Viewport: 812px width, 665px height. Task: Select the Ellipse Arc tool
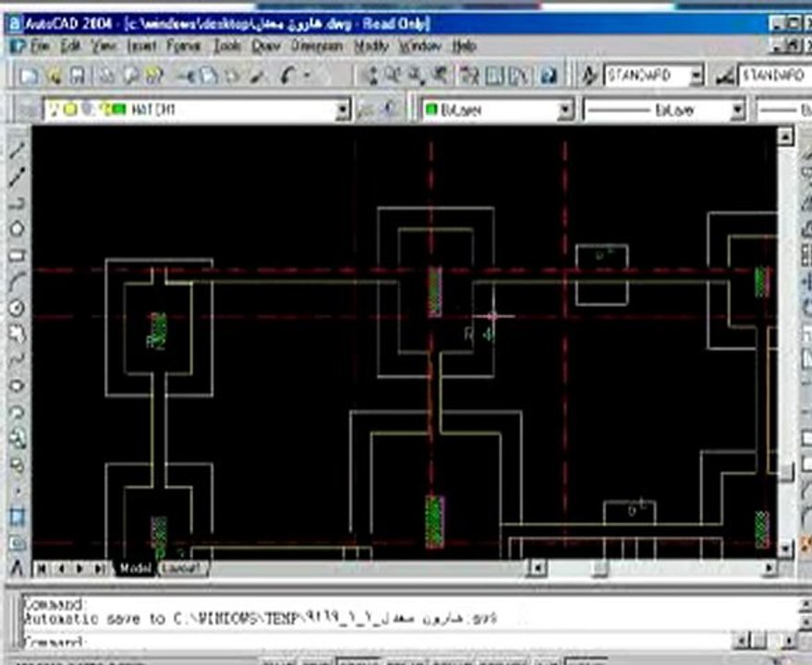17,412
